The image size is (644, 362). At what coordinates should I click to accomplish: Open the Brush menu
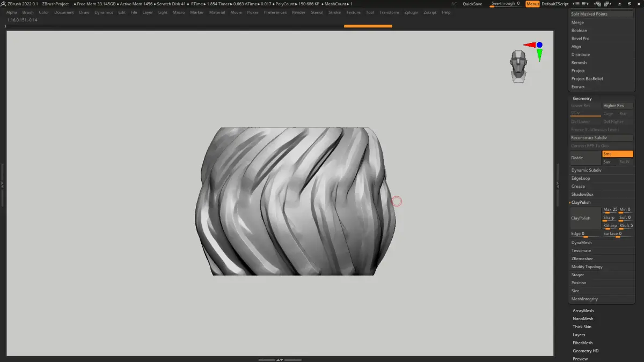[27, 12]
